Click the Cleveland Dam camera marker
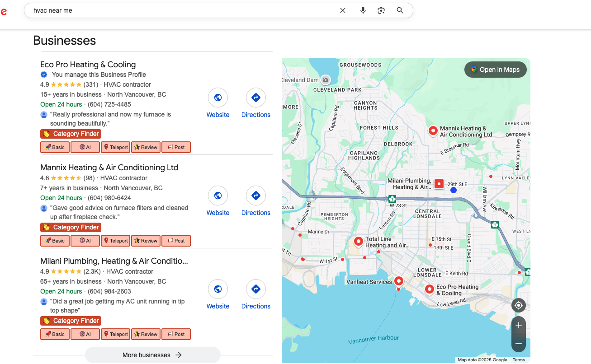This screenshot has height=364, width=591. 325,80
